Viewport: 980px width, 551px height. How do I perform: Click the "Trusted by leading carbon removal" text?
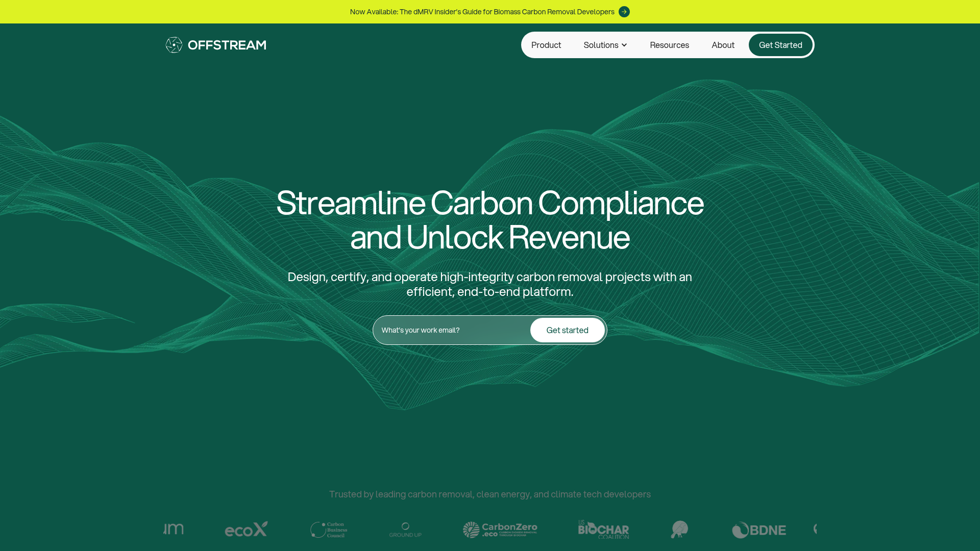(x=490, y=494)
